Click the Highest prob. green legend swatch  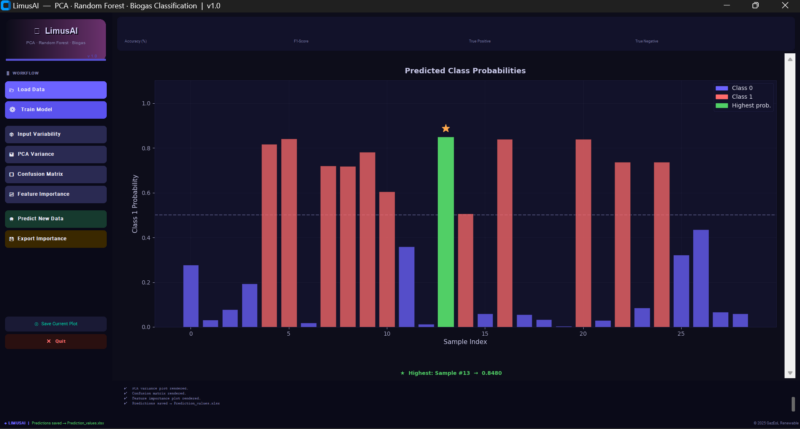[721, 106]
